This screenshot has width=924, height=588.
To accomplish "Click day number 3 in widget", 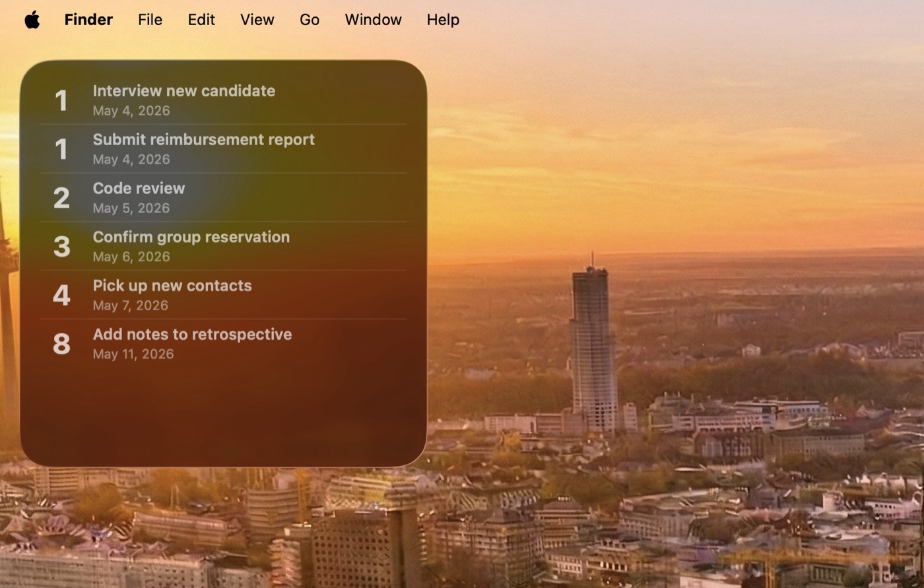I will [x=61, y=246].
